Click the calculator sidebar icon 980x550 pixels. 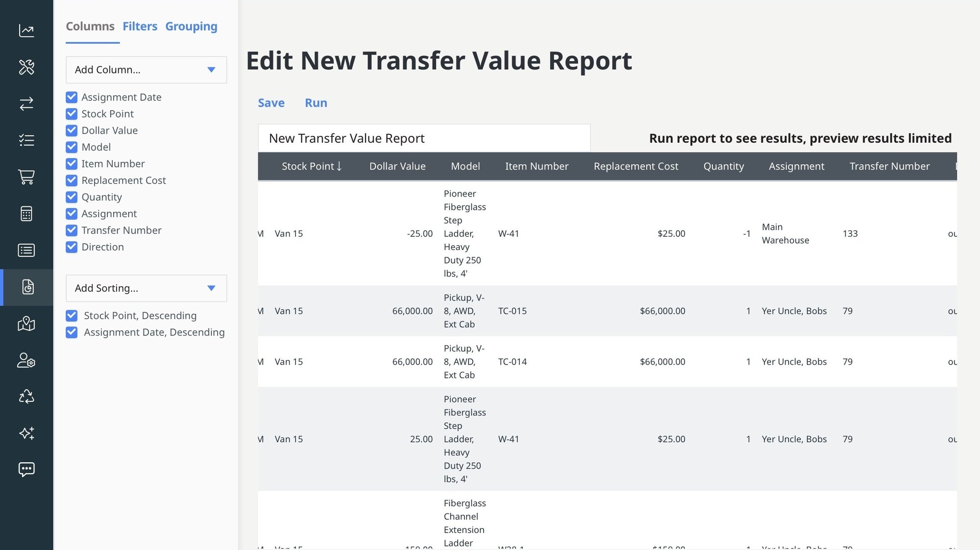coord(26,214)
